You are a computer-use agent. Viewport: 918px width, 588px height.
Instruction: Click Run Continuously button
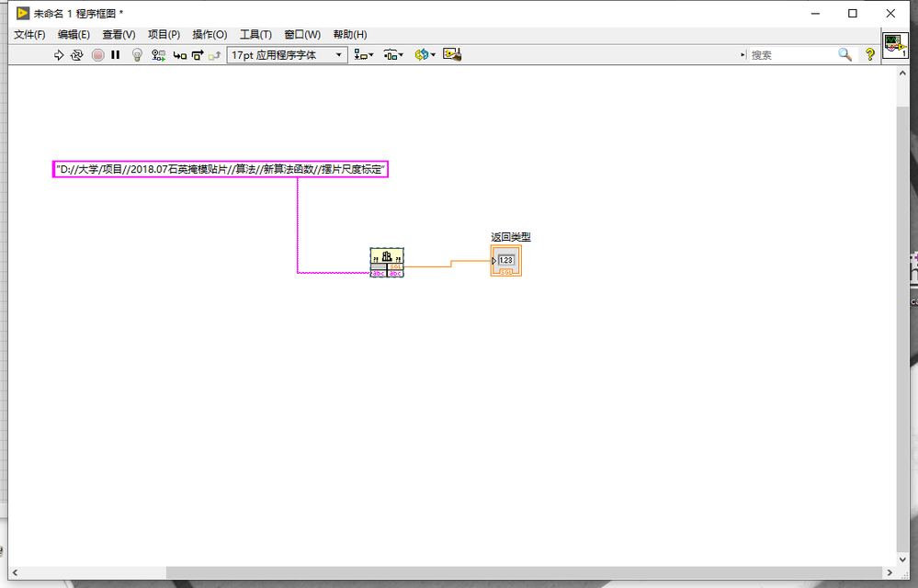pyautogui.click(x=76, y=55)
